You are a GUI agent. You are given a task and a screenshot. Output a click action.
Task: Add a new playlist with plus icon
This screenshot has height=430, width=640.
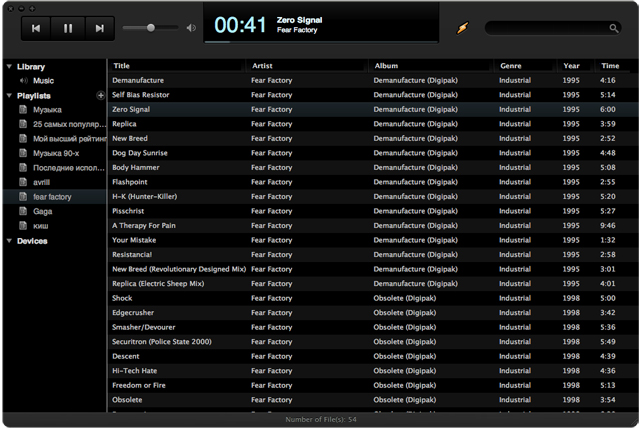coord(100,95)
